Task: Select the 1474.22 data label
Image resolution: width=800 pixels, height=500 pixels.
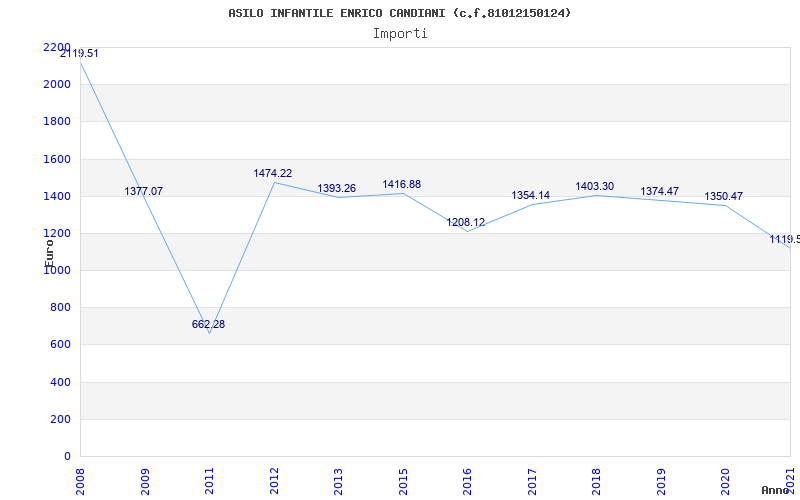Action: [x=273, y=173]
